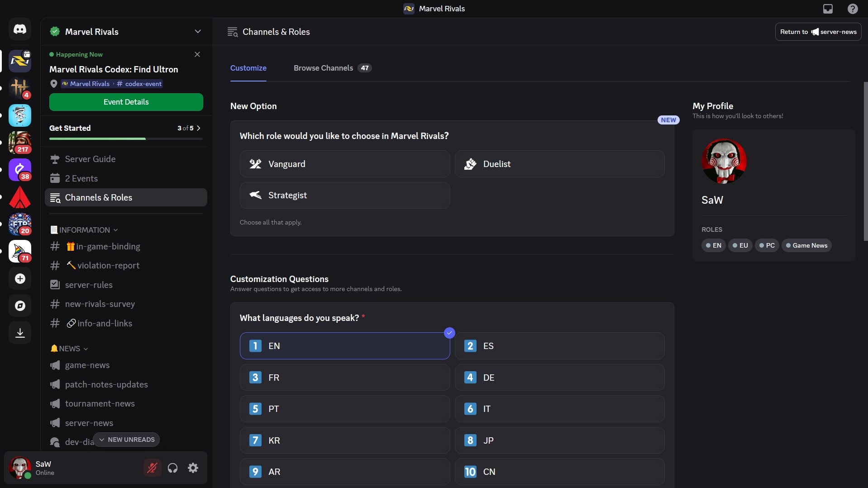868x488 pixels.
Task: Click Return to server-news button
Action: tap(818, 32)
